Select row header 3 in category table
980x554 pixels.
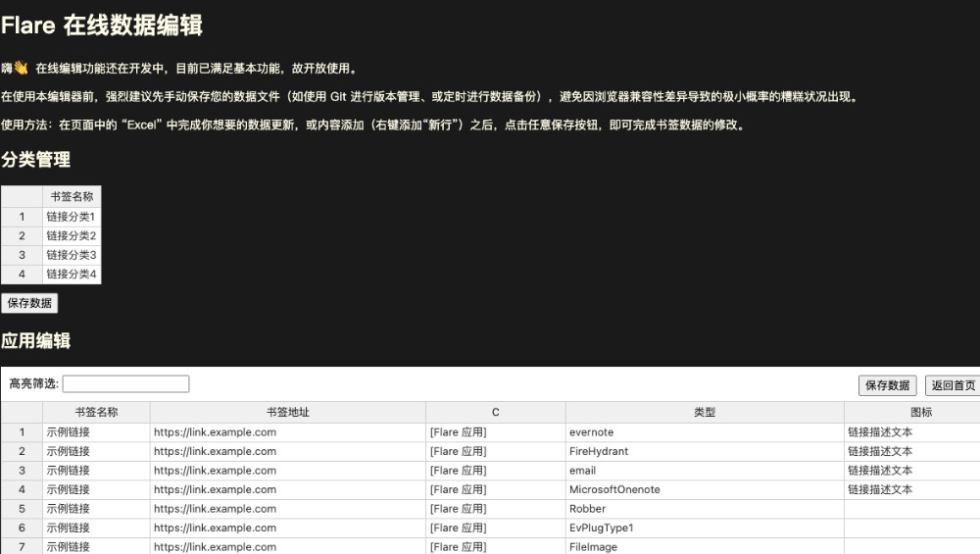(x=22, y=255)
